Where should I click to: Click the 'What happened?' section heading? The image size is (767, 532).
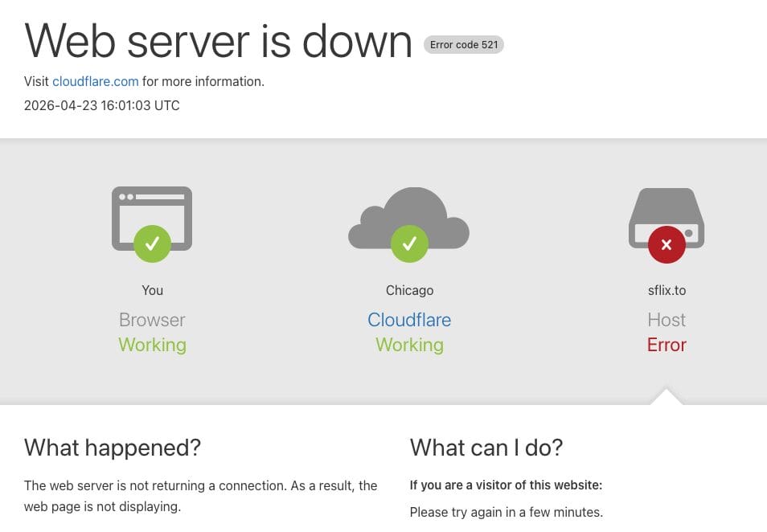click(112, 448)
